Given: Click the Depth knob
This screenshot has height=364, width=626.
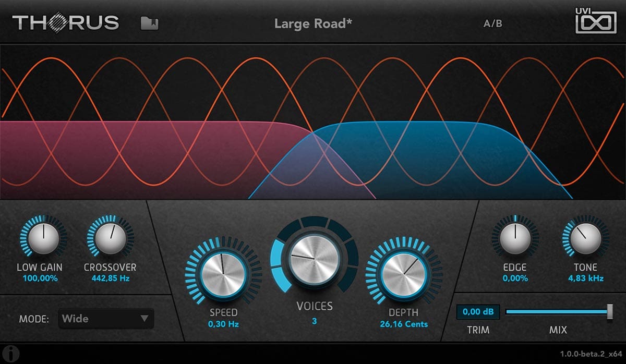Looking at the screenshot, I should 404,274.
